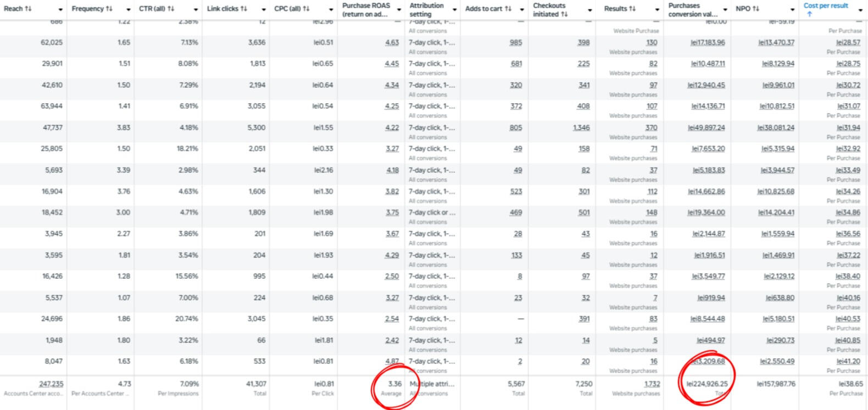Expand the Reach column dropdown caret
Screen dimensions: 868x410
click(x=60, y=10)
